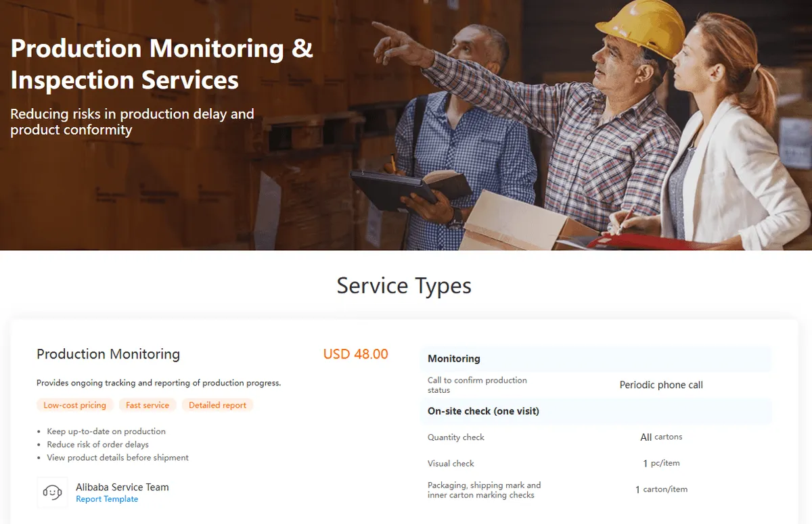812x524 pixels.
Task: Click View product details before shipment bullet
Action: click(118, 458)
